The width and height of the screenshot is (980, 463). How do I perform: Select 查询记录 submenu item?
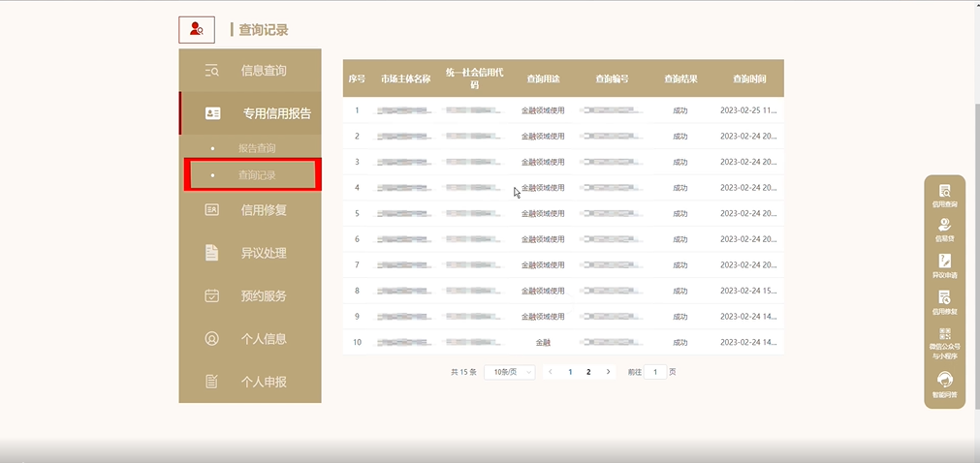[257, 175]
